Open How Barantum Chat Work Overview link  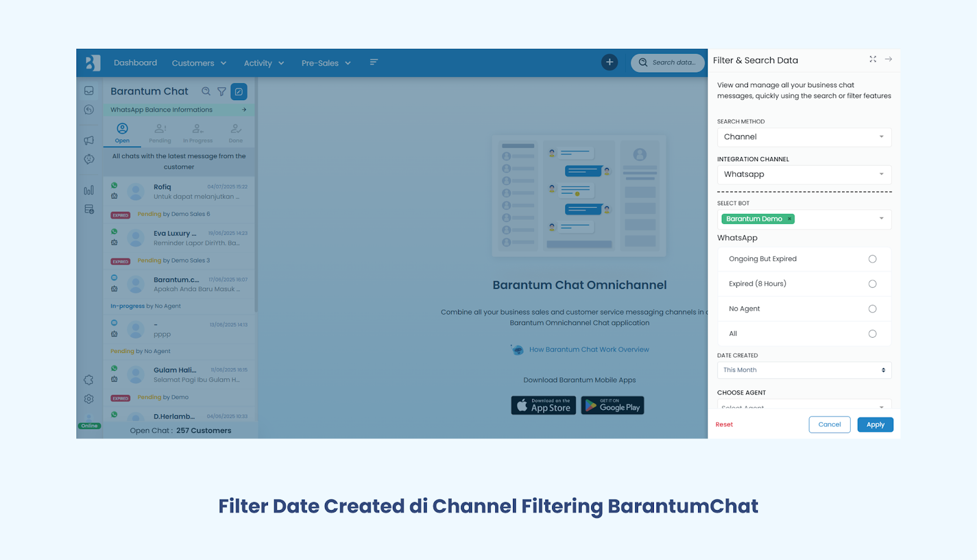coord(589,349)
